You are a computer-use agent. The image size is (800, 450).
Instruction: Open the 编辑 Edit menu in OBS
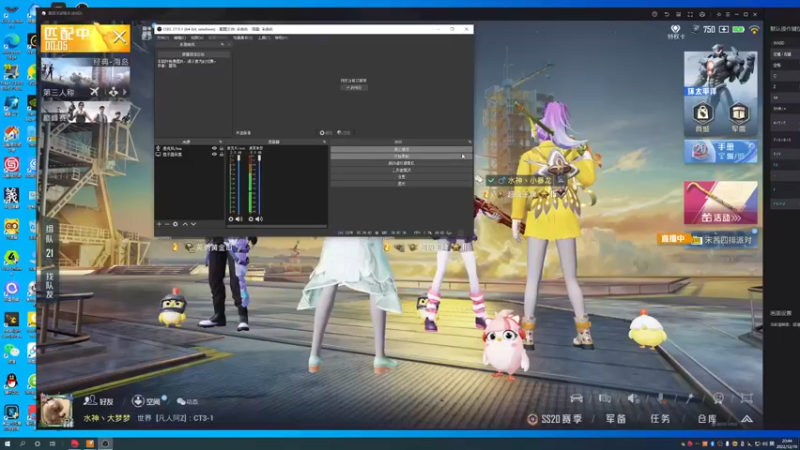[x=179, y=38]
